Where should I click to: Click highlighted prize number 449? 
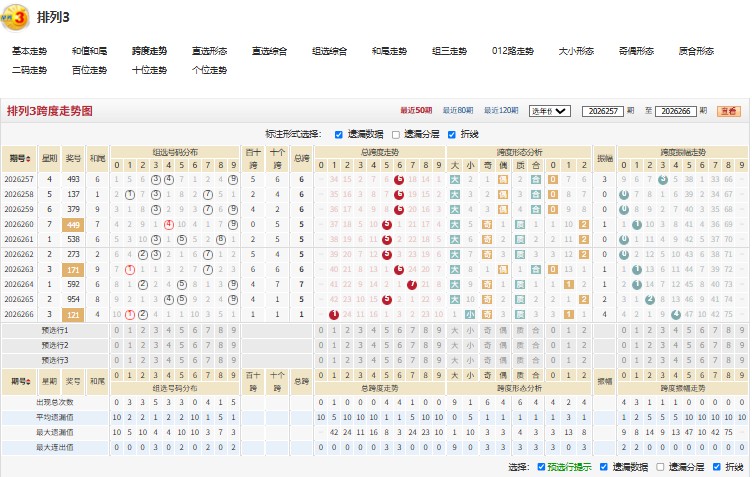pos(73,225)
